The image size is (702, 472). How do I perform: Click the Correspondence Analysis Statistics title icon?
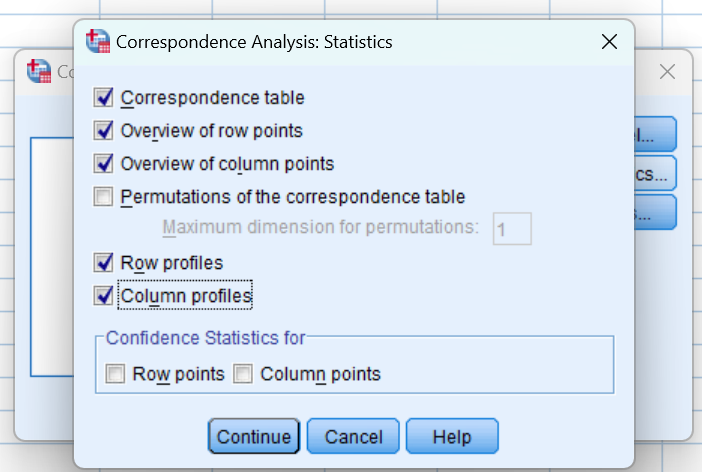[98, 42]
